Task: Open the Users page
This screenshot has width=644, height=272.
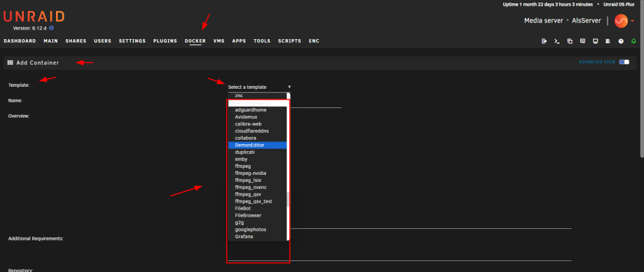Action: (102, 41)
